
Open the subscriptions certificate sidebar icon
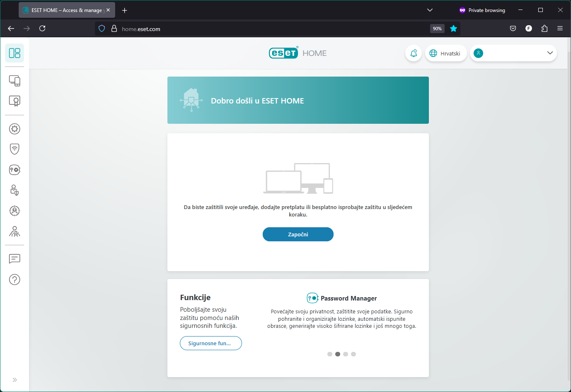[15, 101]
